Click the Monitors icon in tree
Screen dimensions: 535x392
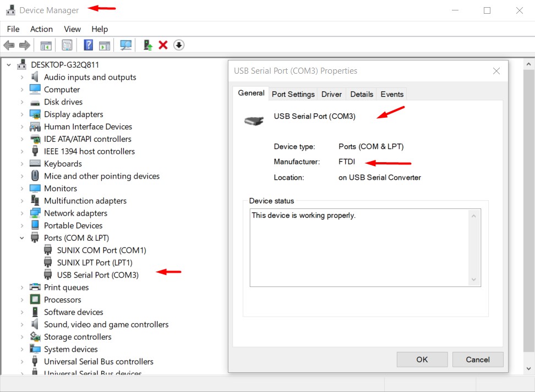[35, 188]
